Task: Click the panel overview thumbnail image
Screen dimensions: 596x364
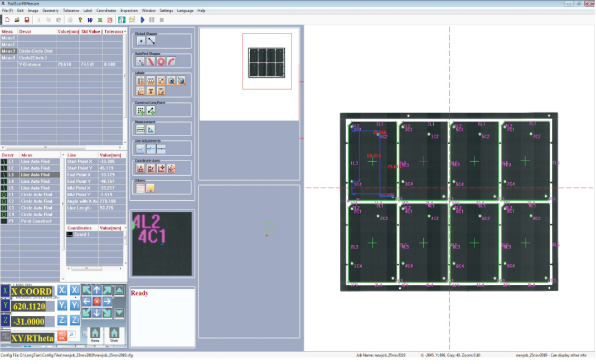Action: click(x=266, y=61)
